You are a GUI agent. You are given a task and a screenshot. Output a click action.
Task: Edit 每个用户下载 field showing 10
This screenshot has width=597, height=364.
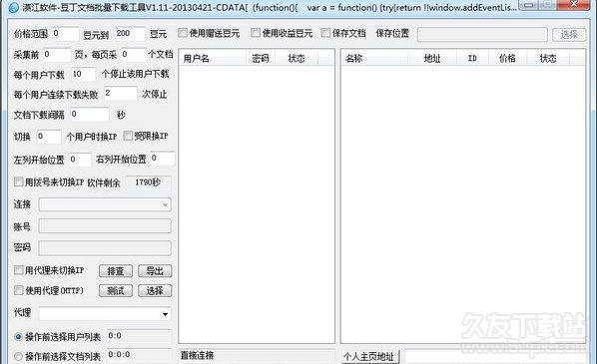coord(83,75)
